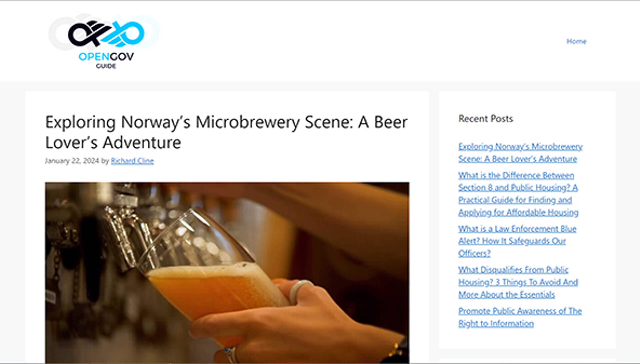Click the OPENGOV logo wordmark text

(106, 57)
